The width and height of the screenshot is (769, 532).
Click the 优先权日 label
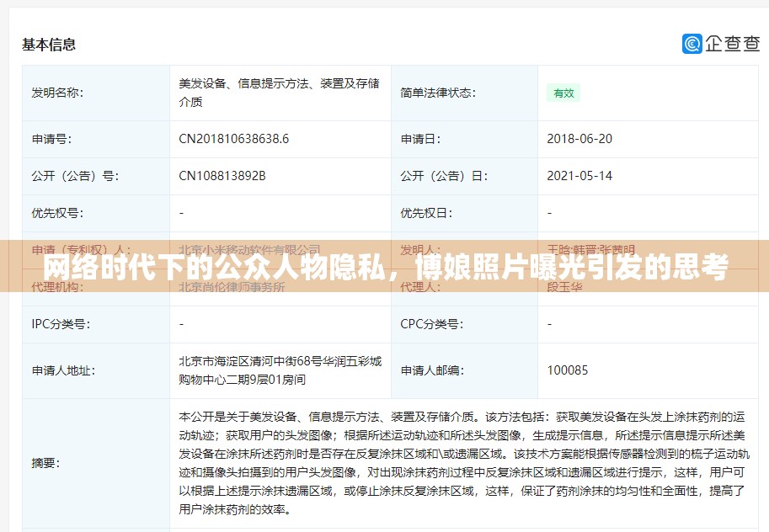pyautogui.click(x=426, y=213)
